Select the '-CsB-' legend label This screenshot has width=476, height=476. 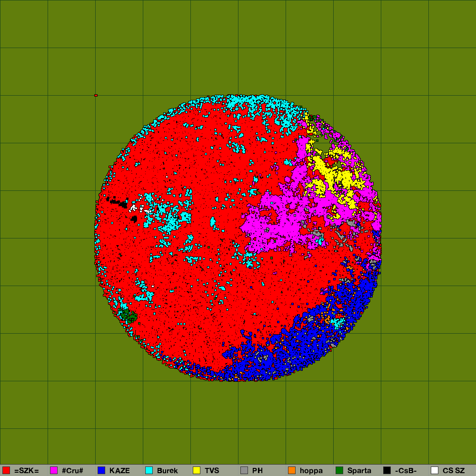pyautogui.click(x=406, y=471)
